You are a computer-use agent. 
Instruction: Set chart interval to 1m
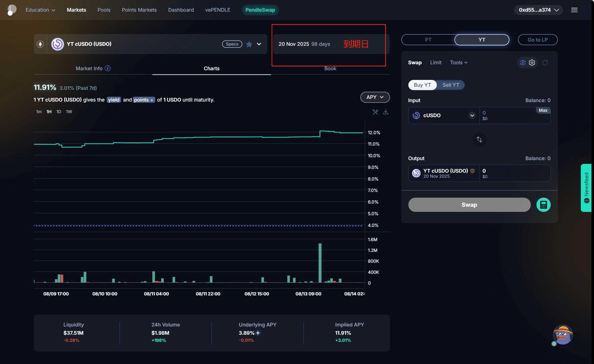click(39, 112)
